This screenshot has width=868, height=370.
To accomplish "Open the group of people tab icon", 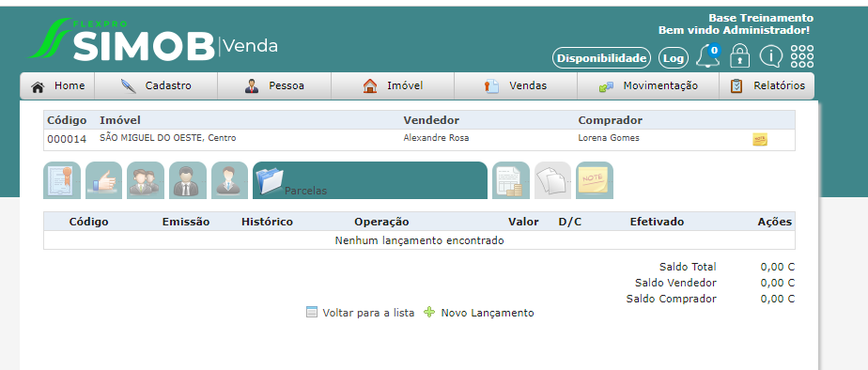I will point(146,180).
